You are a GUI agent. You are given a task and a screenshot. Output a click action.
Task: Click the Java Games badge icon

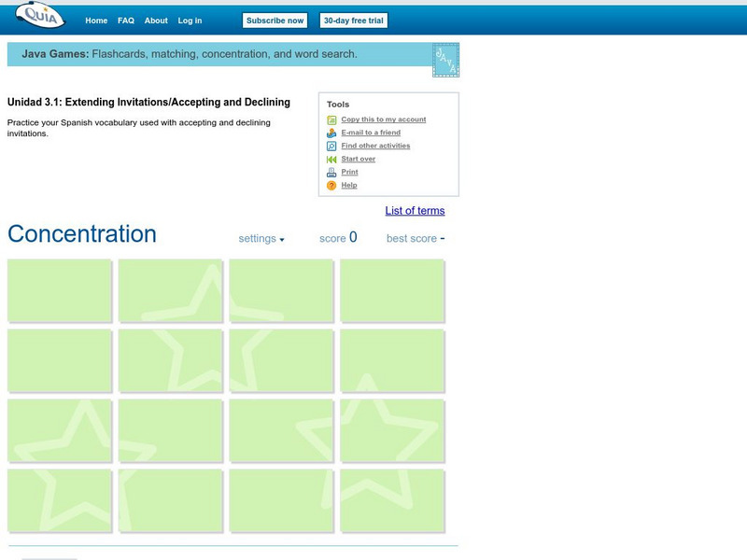445,58
